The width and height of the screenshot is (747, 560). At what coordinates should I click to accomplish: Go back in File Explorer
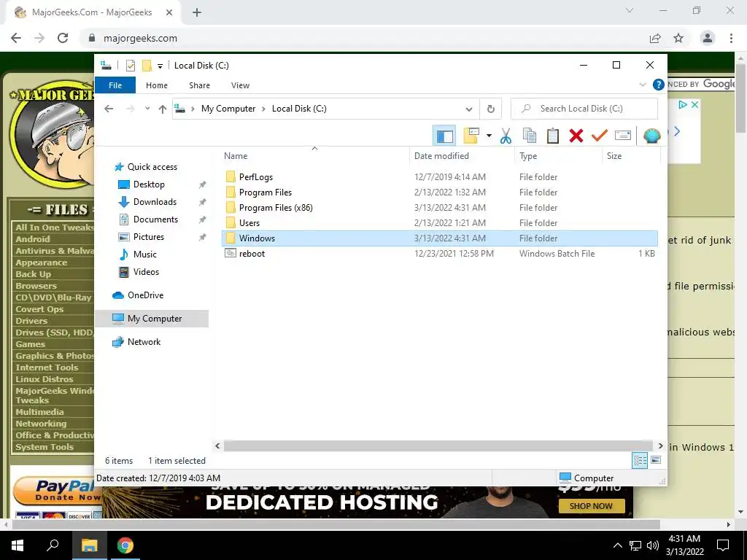[x=109, y=109]
